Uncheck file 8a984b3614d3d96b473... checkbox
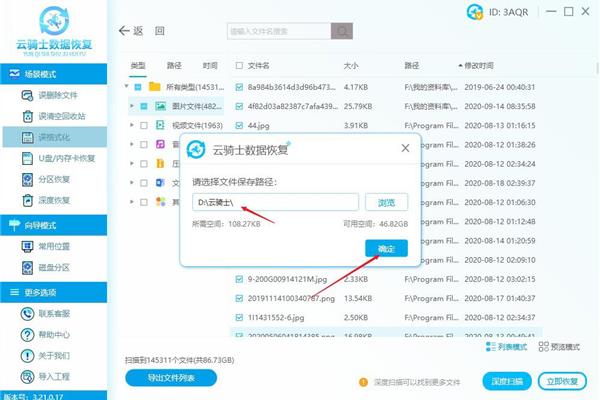This screenshot has width=600, height=400. [239, 87]
